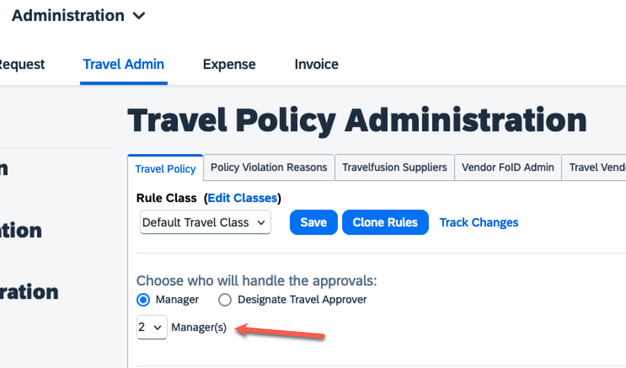Select the Travel Policy tab
The image size is (626, 368).
pos(165,168)
